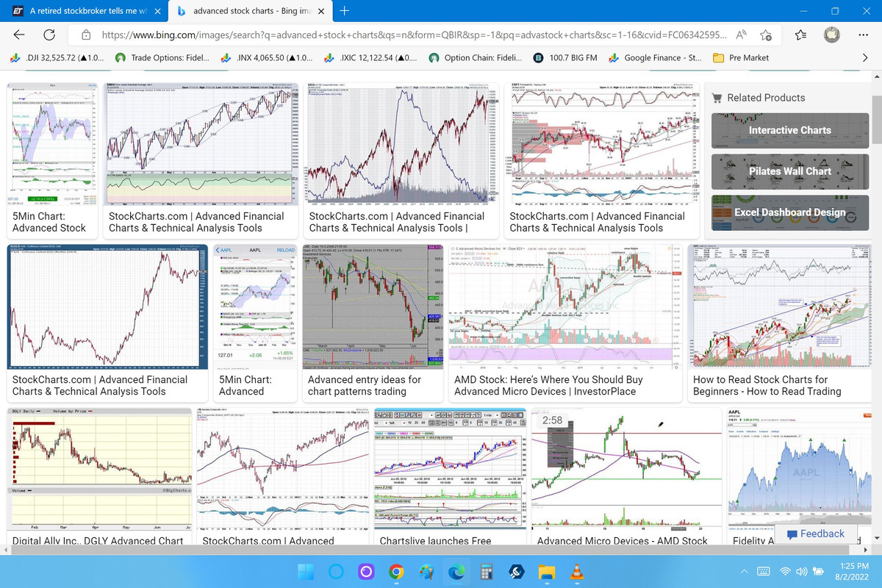Open the AAPL 5Min Chart Advanced thumbnail
This screenshot has width=882, height=588.
click(255, 307)
